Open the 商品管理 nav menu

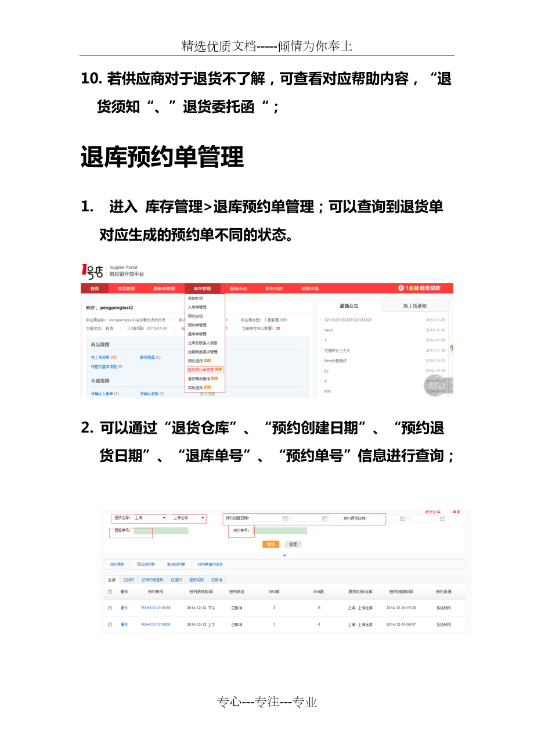point(126,289)
